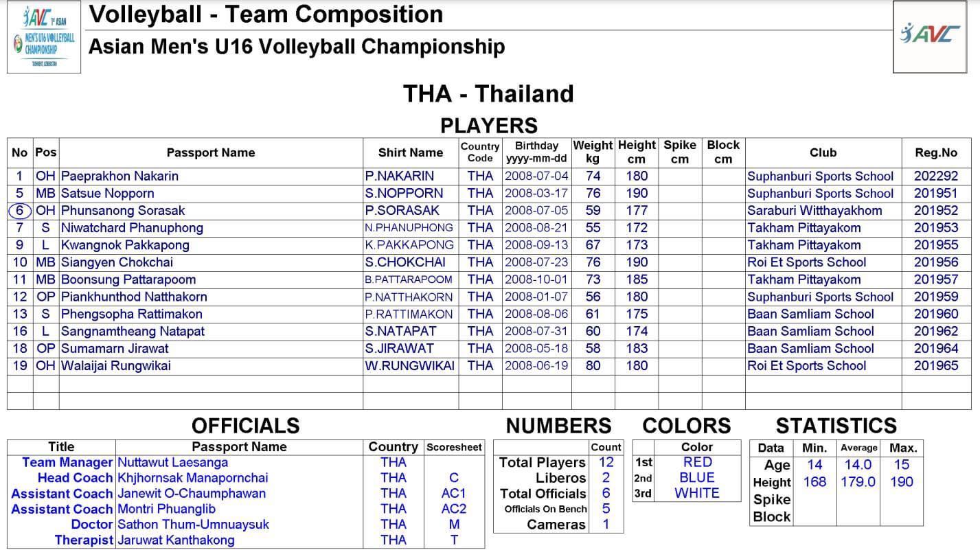The image size is (980, 550).
Task: Select the Paeprakhon Nakarin player row
Action: point(488,176)
